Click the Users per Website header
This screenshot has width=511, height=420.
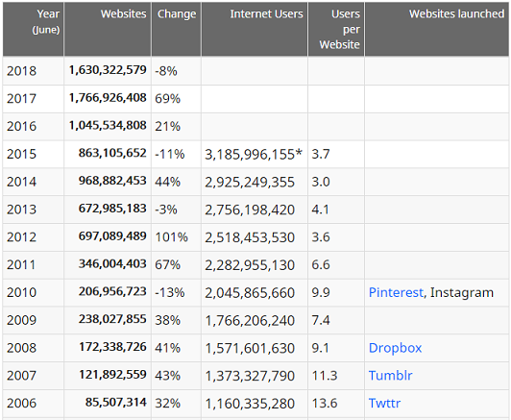tap(336, 29)
